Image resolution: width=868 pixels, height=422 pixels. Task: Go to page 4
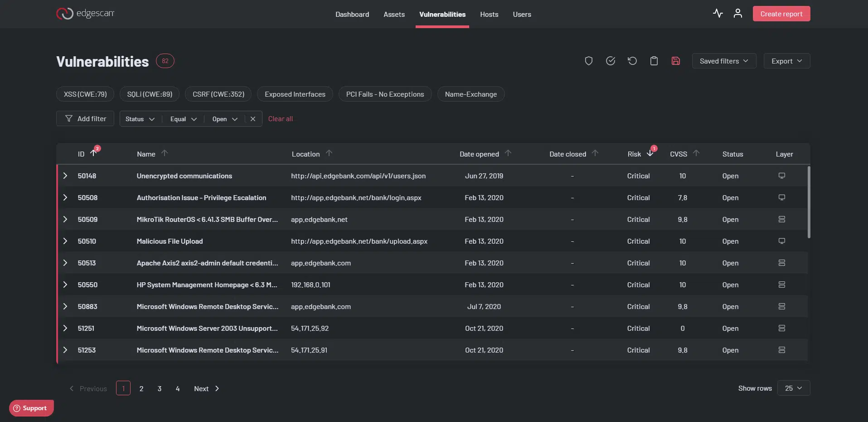[x=178, y=388]
